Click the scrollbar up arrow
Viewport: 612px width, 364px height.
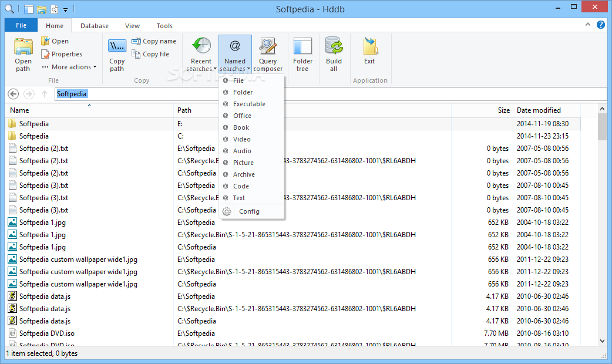click(602, 109)
